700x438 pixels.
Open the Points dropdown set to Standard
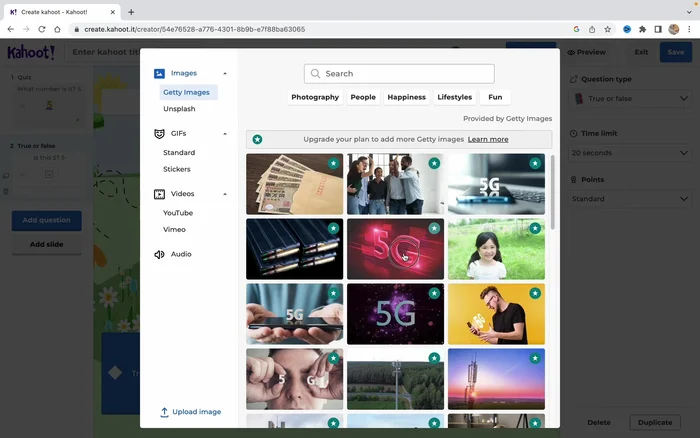pyautogui.click(x=629, y=199)
